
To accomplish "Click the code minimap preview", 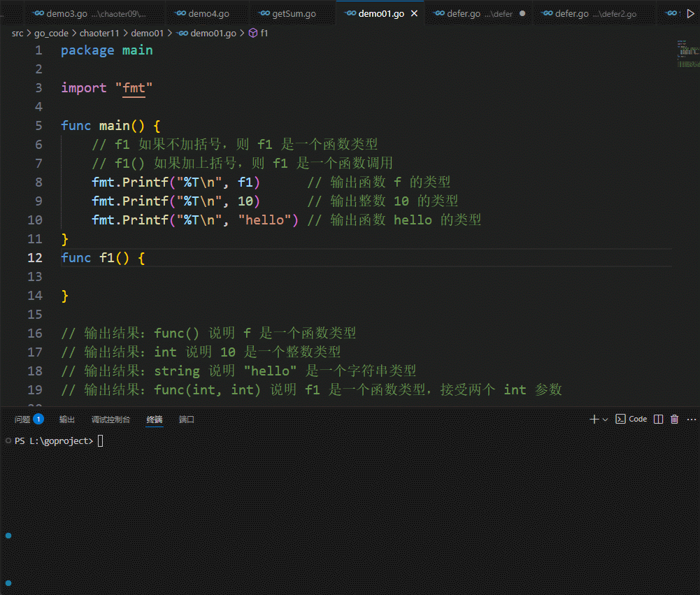I will pos(687,54).
